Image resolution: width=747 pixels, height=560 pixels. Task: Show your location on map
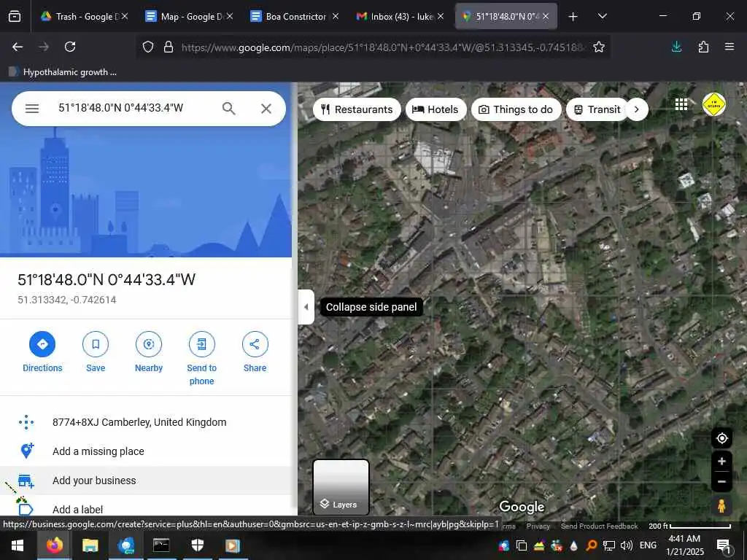point(721,438)
